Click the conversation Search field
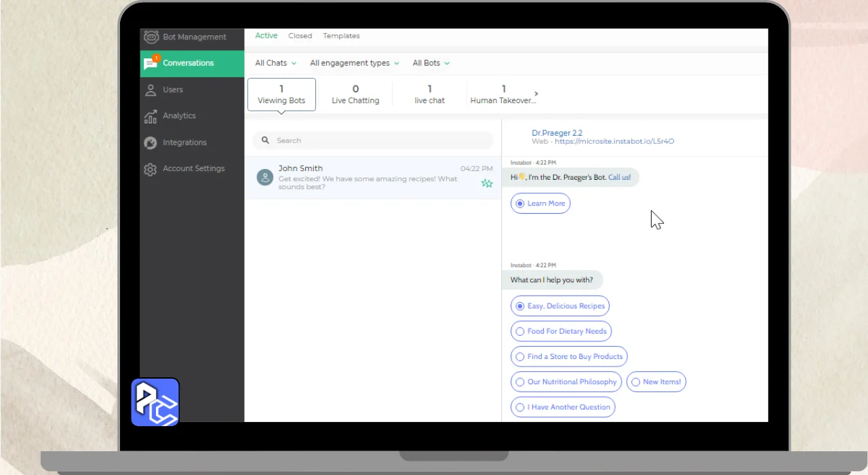Viewport: 868px width, 475px height. pos(373,140)
